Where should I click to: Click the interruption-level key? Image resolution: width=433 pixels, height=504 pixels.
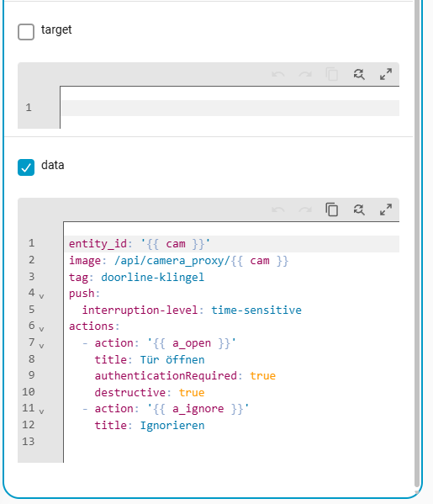point(140,310)
